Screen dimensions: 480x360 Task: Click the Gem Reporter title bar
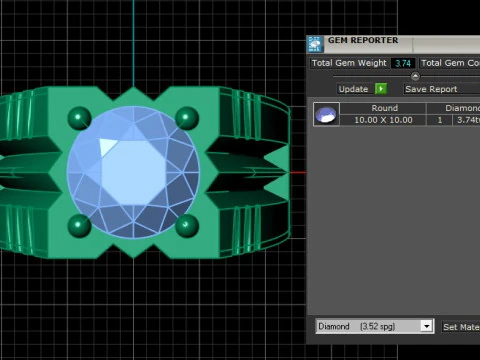[x=393, y=44]
